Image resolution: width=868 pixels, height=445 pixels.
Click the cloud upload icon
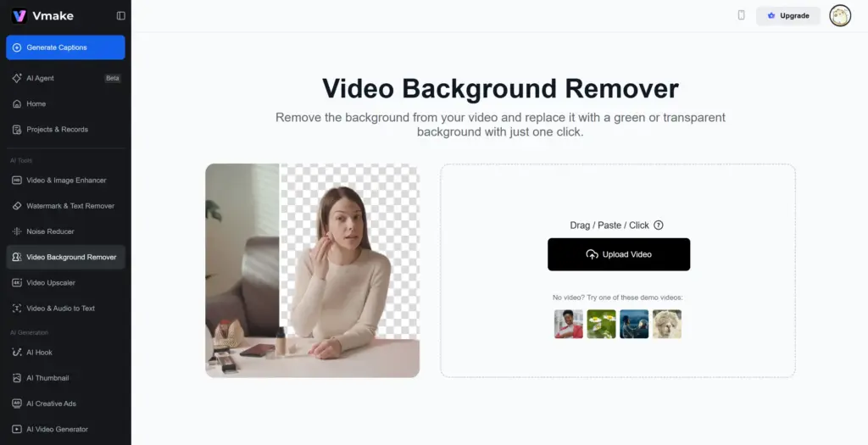pos(592,254)
